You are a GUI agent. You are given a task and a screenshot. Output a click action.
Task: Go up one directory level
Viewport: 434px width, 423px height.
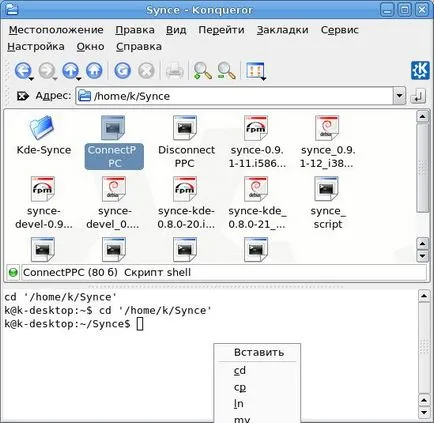click(x=70, y=71)
